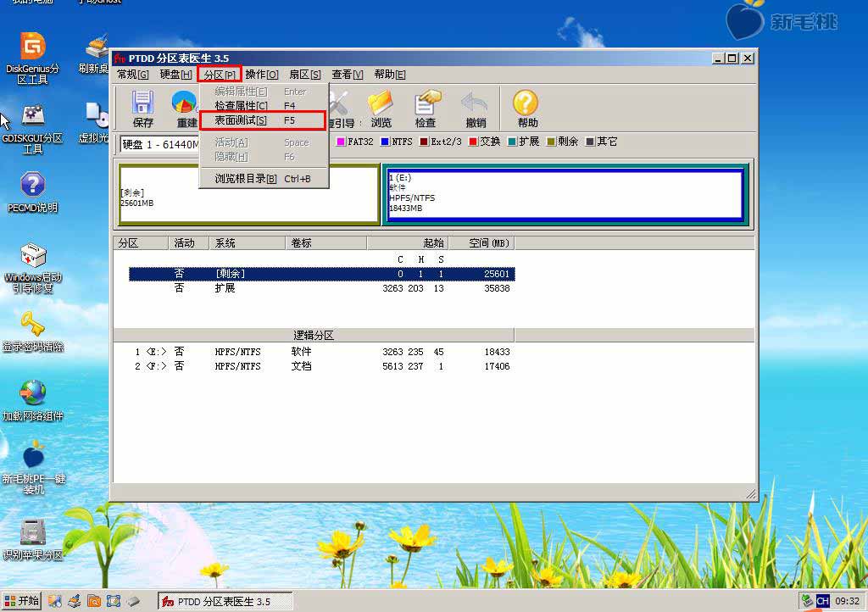Select the PECMD说明 desktop icon
This screenshot has width=868, height=612.
click(33, 192)
